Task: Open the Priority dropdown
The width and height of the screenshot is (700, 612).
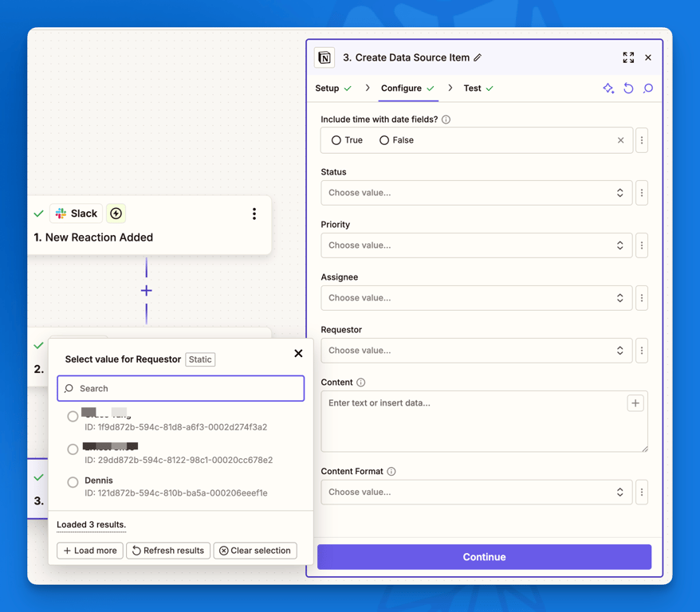Action: click(x=476, y=245)
